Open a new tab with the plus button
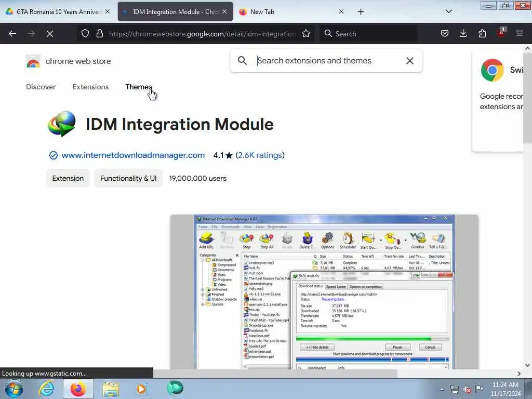The width and height of the screenshot is (532, 399). (x=361, y=12)
